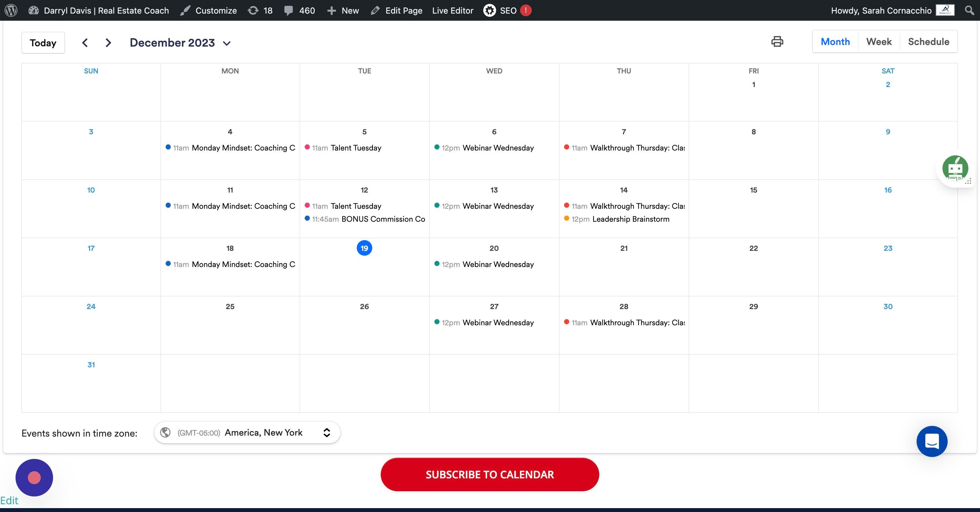Open the green robot assistant widget
980x512 pixels.
tap(955, 168)
